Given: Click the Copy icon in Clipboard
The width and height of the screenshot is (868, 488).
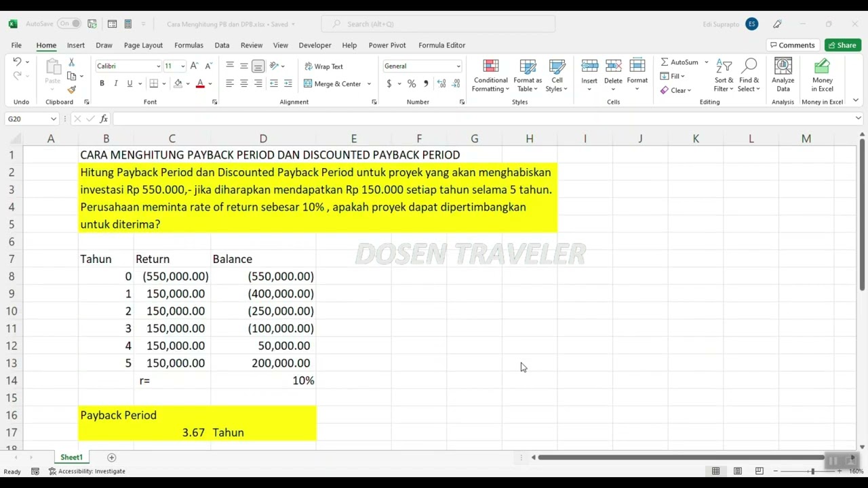Looking at the screenshot, I should pyautogui.click(x=71, y=76).
